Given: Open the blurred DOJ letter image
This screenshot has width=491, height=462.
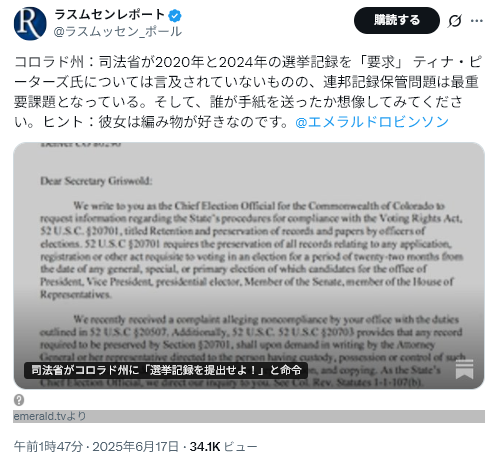Looking at the screenshot, I should [249, 265].
